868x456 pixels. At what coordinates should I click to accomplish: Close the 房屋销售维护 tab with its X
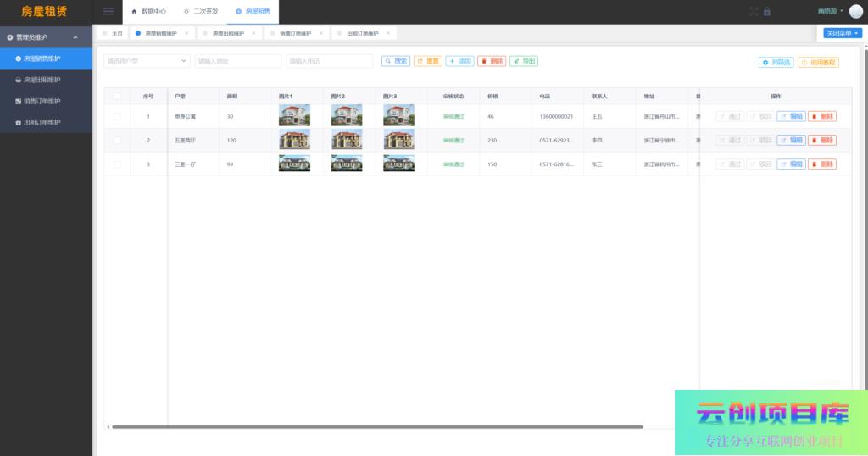click(x=186, y=33)
